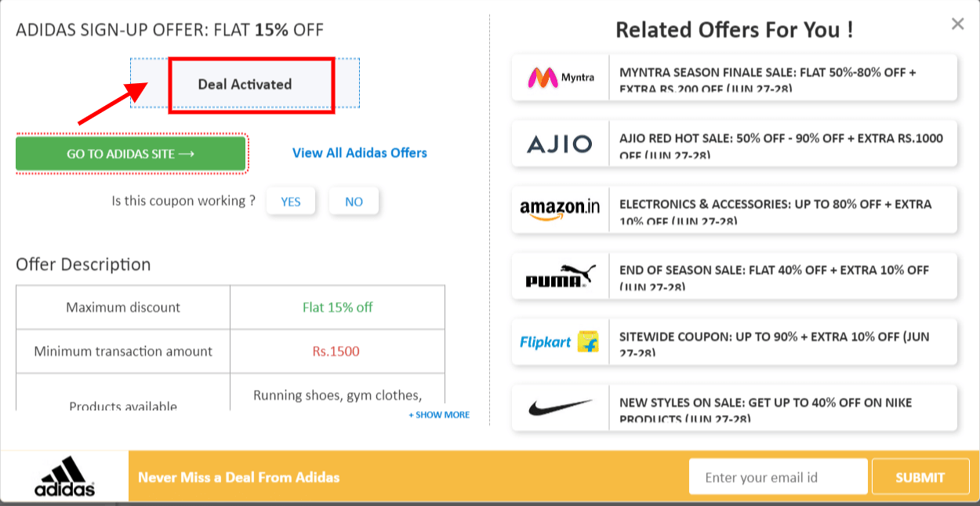This screenshot has height=506, width=980.
Task: Click the email id input field
Action: coord(778,476)
